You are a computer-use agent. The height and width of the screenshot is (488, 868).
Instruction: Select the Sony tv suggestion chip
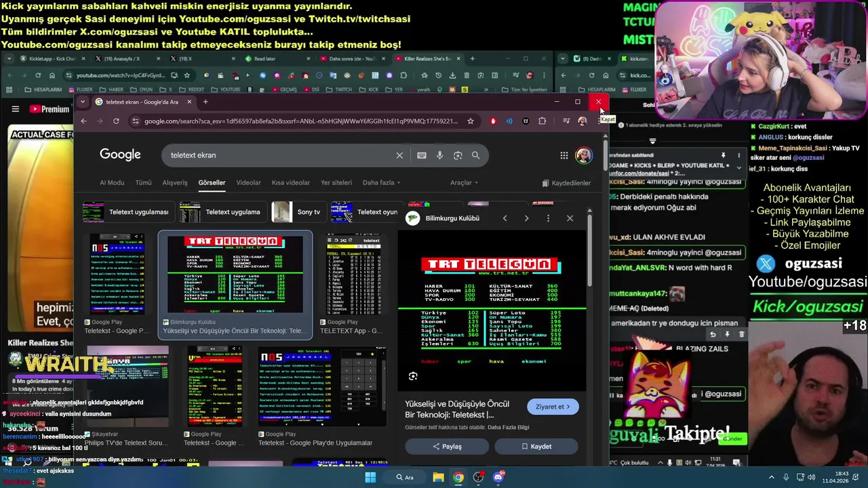(x=298, y=212)
